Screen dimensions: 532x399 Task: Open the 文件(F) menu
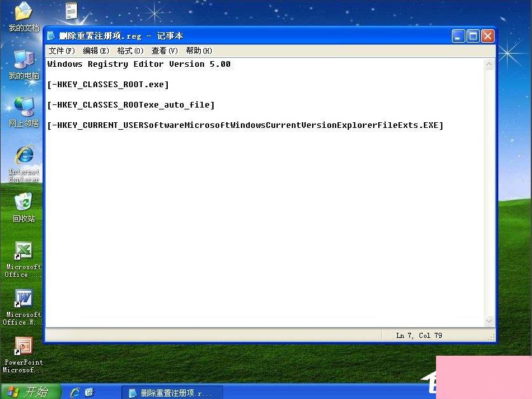[x=62, y=51]
